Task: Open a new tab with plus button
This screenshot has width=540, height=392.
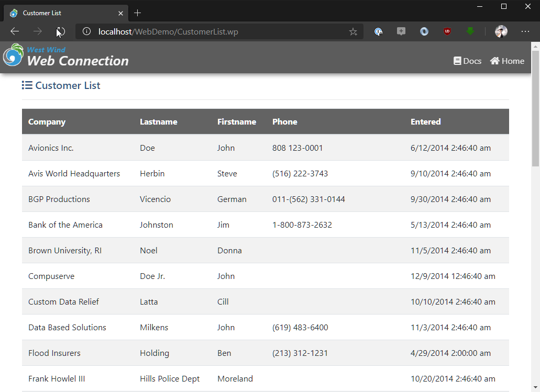Action: (137, 13)
